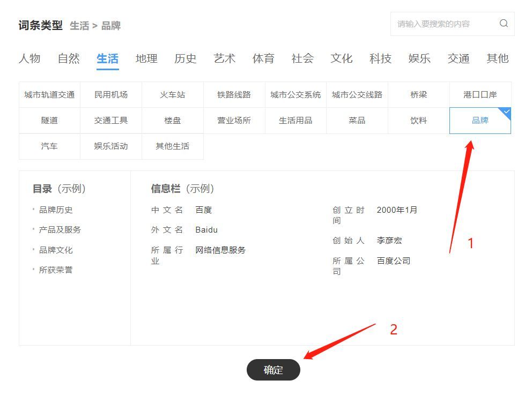Screen dimensions: 532x395
Task: Select the 科技 tab
Action: (x=380, y=58)
